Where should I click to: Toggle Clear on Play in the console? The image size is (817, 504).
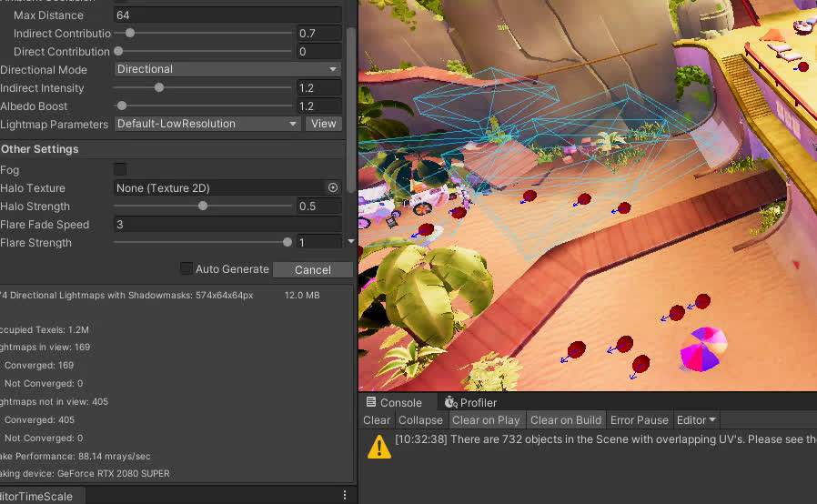486,420
